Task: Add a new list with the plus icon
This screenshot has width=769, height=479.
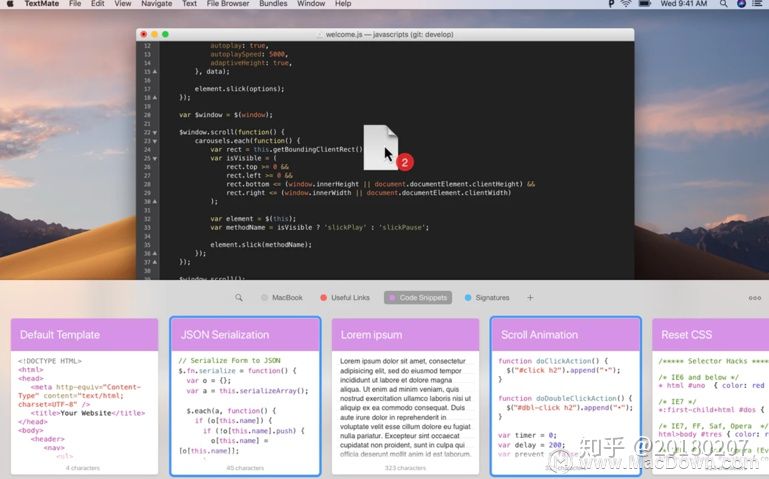Action: click(x=530, y=298)
